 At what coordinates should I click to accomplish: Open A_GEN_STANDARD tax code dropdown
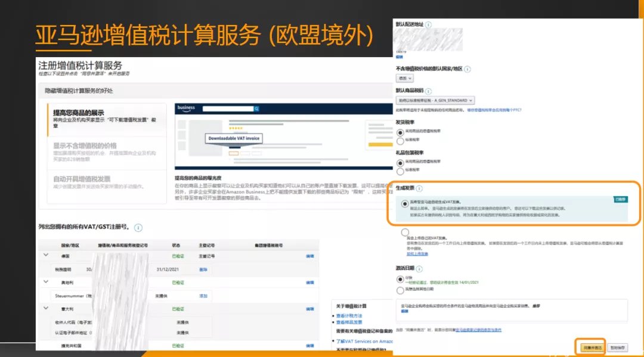435,100
